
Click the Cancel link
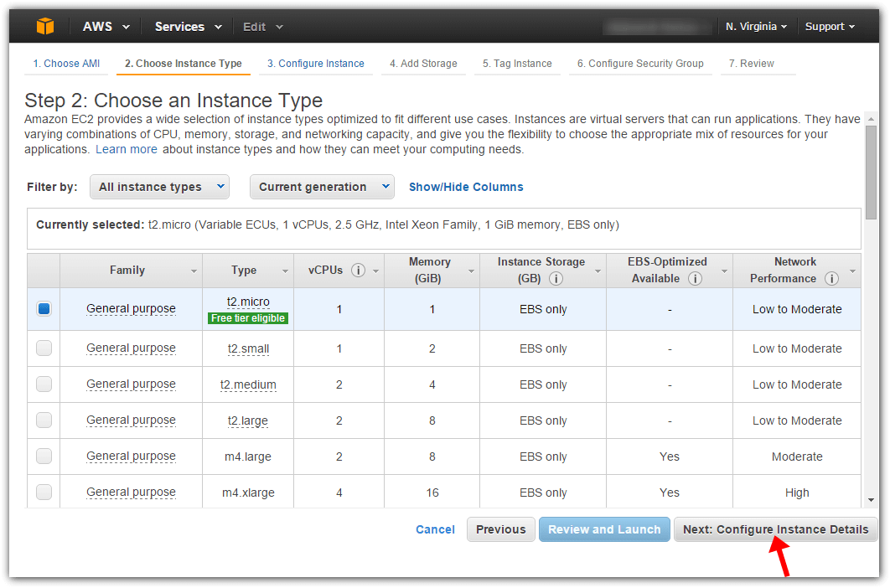[x=435, y=529]
